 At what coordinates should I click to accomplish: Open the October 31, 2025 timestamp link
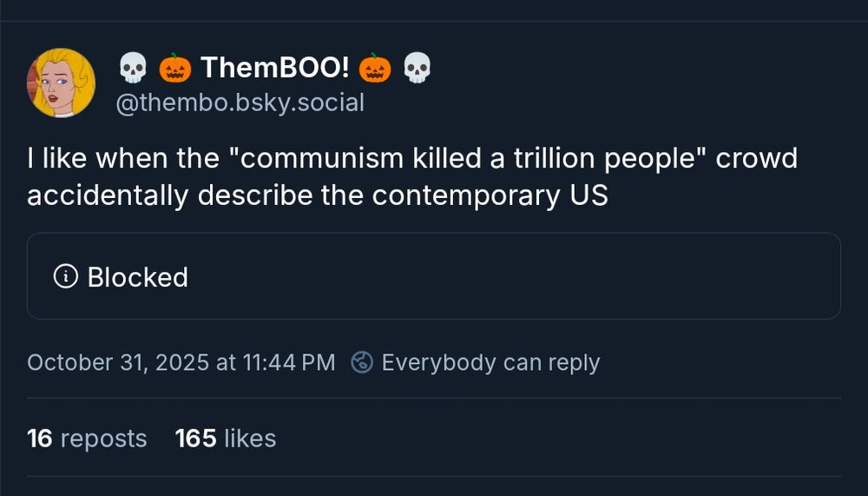[181, 362]
